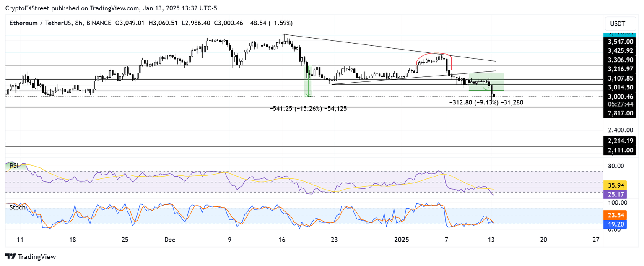Open the USDT currency selector
Screen dimensions: 644x266
617,23
